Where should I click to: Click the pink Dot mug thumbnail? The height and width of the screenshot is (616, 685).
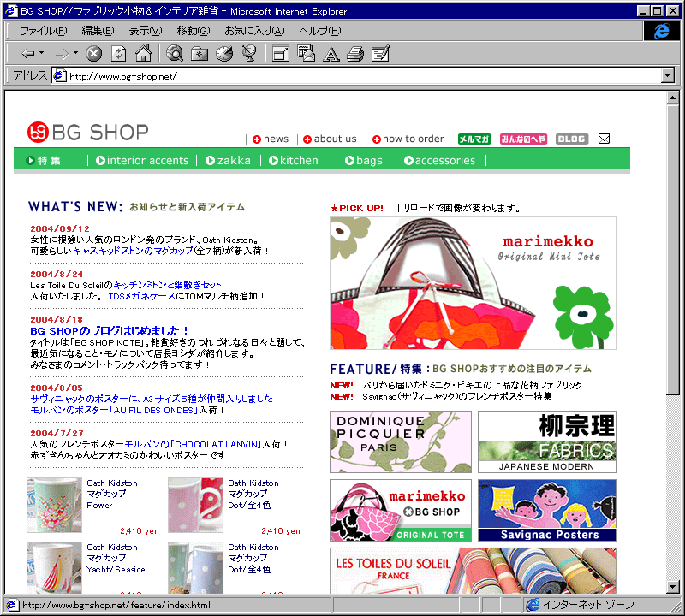pyautogui.click(x=195, y=505)
